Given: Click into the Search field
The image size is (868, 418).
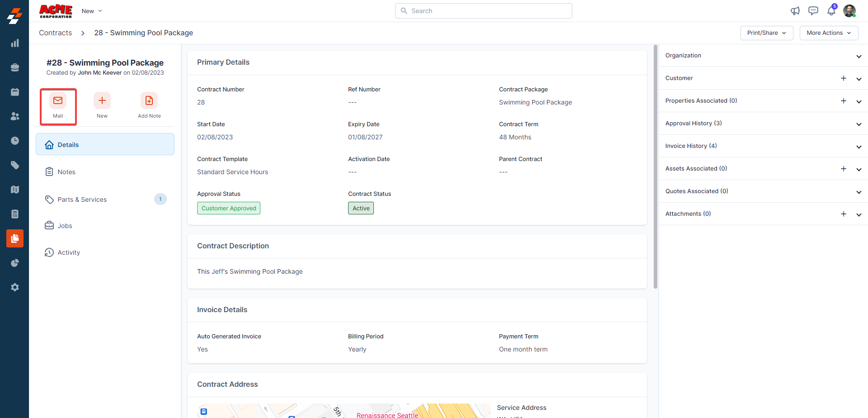Looking at the screenshot, I should tap(484, 11).
